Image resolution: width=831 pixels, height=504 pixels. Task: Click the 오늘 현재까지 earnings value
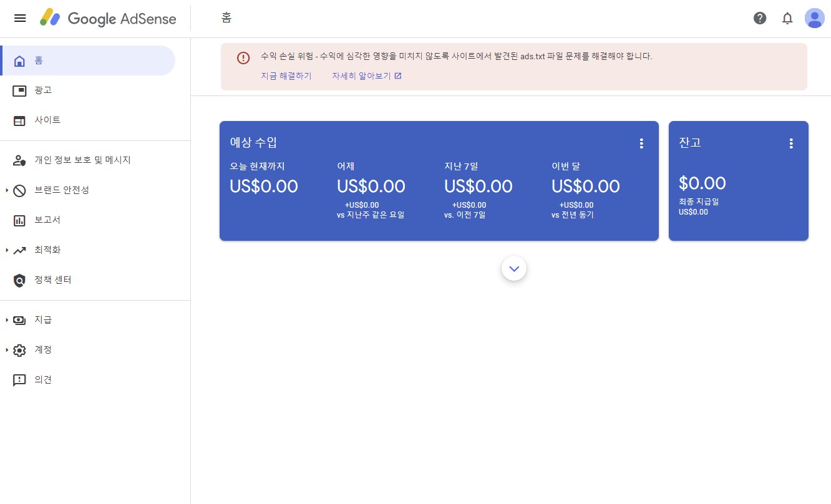tap(264, 187)
